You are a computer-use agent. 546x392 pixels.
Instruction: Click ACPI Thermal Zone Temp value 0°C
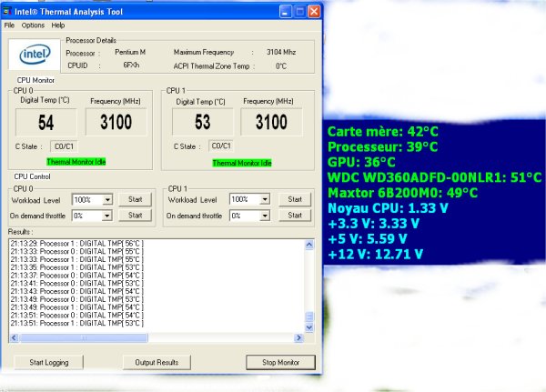pyautogui.click(x=281, y=66)
